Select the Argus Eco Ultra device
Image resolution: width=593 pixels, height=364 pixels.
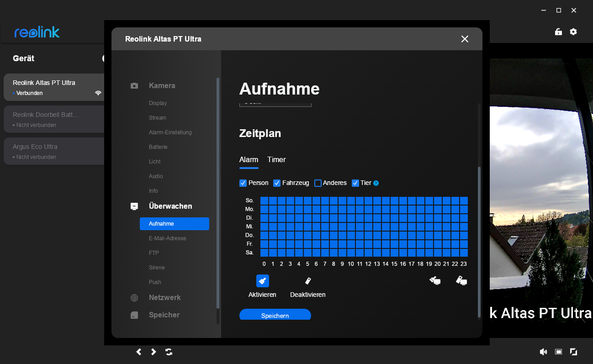54,151
